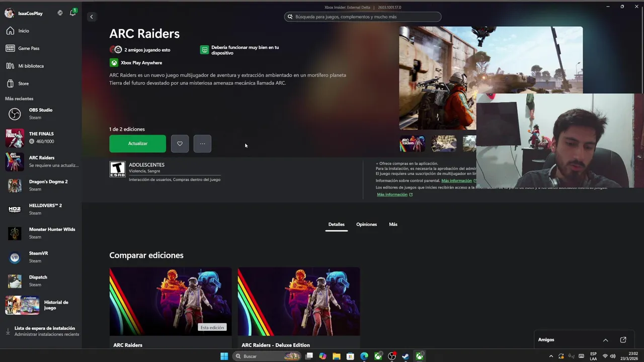Open Steam from taskbar

[x=405, y=356]
